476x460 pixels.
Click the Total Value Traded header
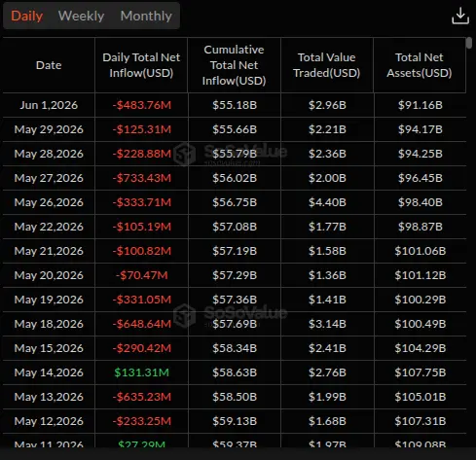pyautogui.click(x=327, y=65)
